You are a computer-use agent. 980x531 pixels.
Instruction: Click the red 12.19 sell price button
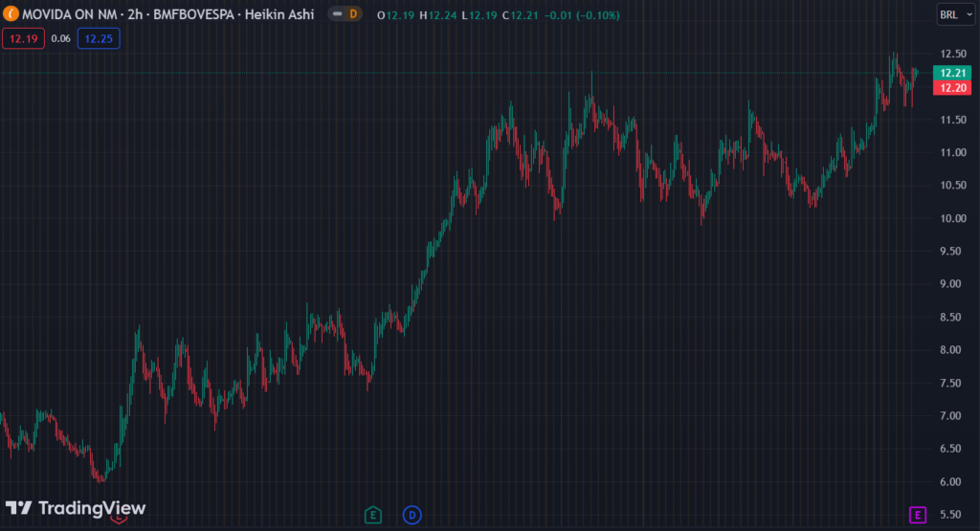(x=24, y=38)
